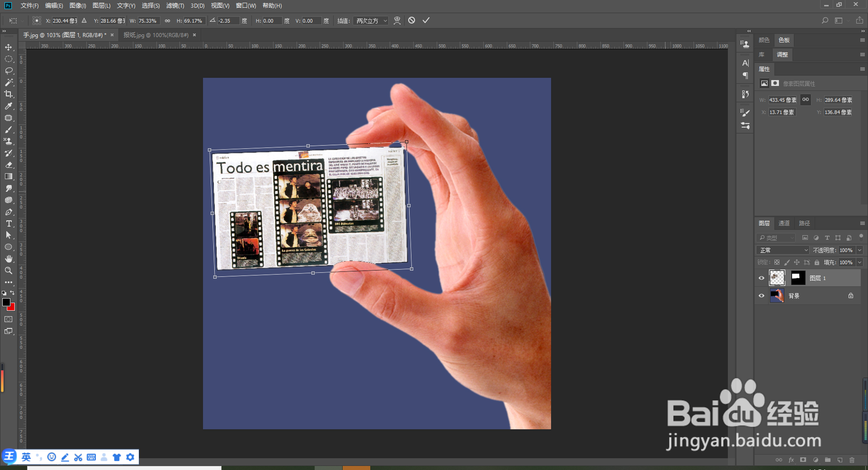Screen dimensions: 868x470
Task: Toggle layer filtering switch on or off
Action: [x=861, y=236]
